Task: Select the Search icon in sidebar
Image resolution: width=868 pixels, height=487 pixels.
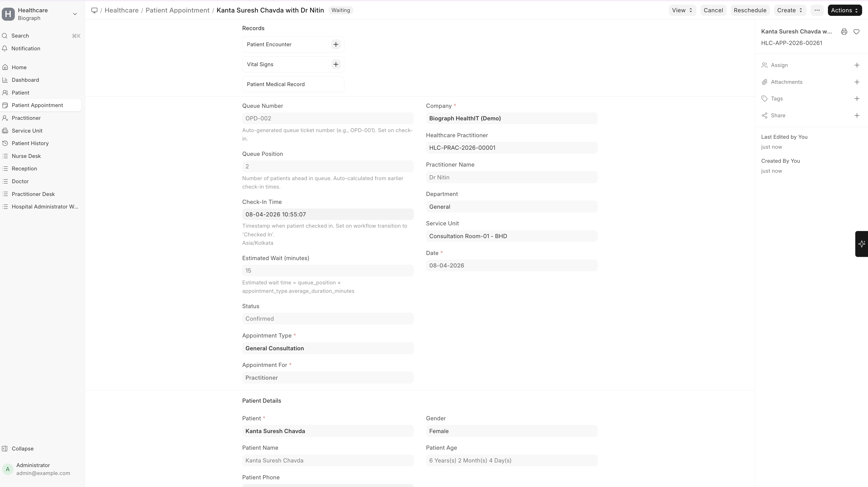Action: tap(5, 36)
